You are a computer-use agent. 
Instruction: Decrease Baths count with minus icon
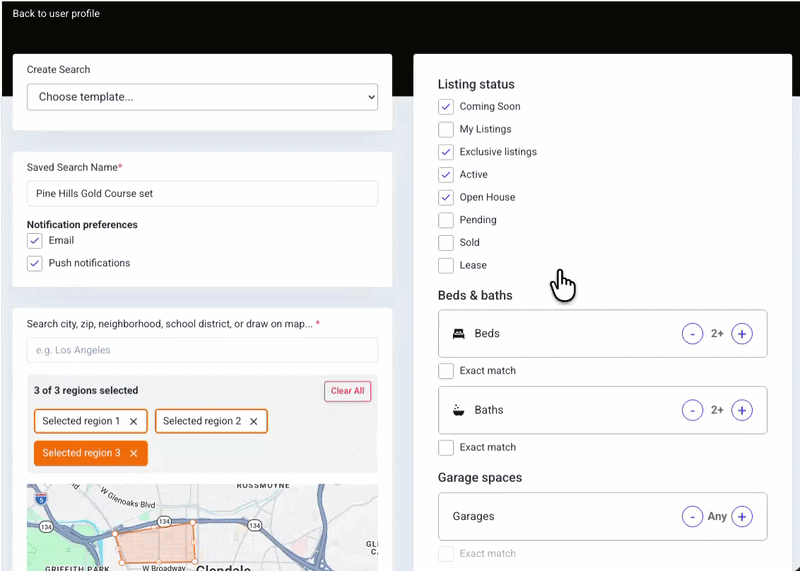[692, 410]
